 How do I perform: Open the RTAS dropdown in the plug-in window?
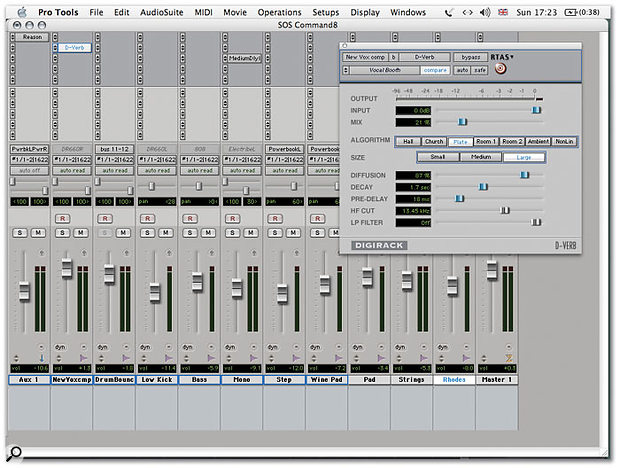[x=502, y=57]
